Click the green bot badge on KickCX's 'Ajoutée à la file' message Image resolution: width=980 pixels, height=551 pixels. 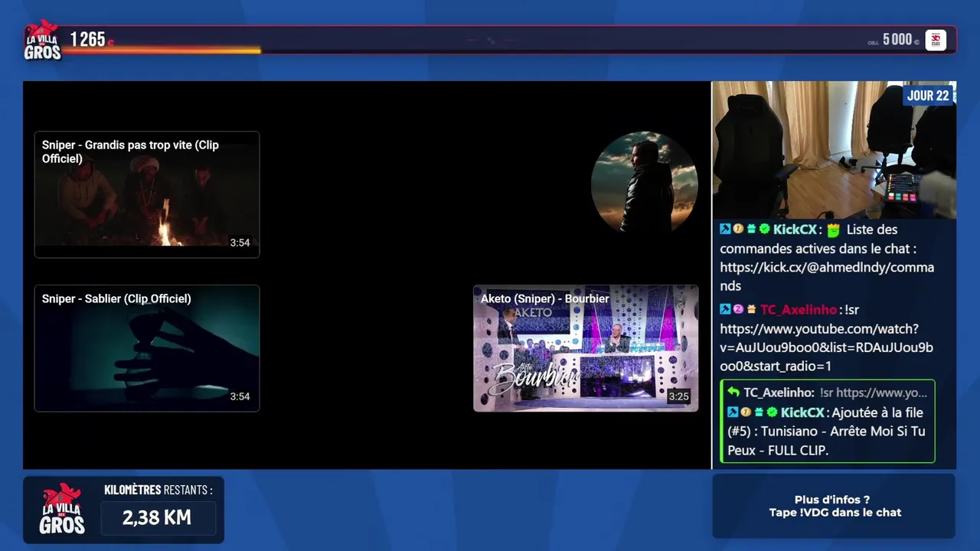759,412
